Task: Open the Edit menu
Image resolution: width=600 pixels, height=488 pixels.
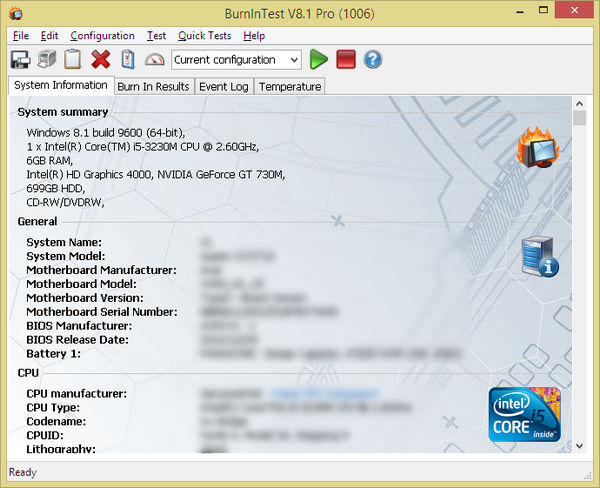Action: coord(49,36)
